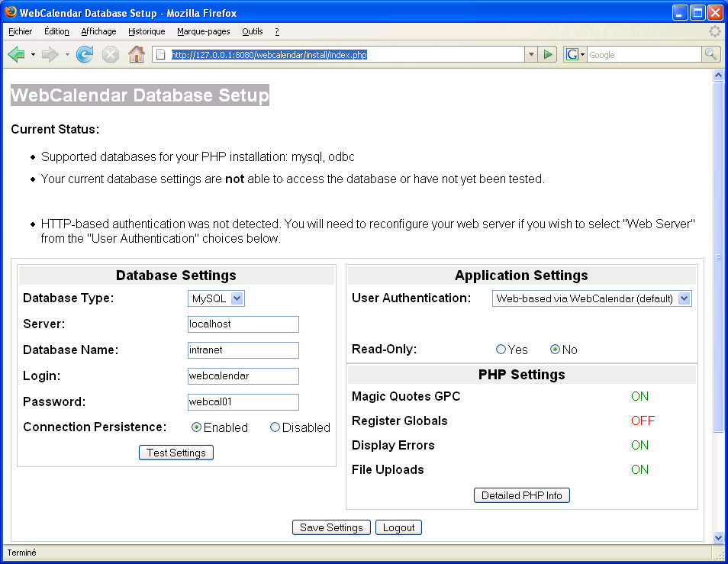Click the File Uploads ON value
728x564 pixels.
639,469
